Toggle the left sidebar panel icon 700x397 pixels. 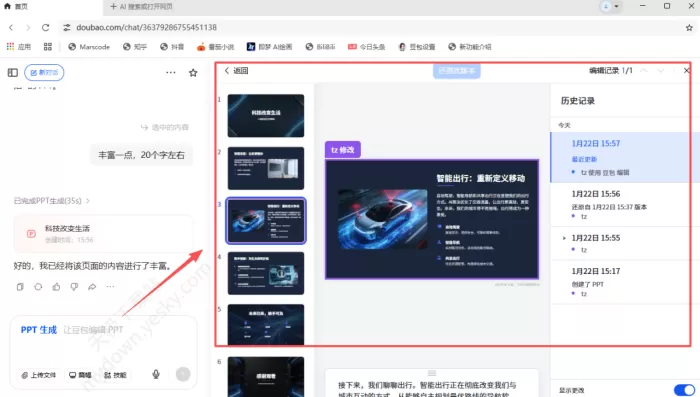pyautogui.click(x=12, y=72)
